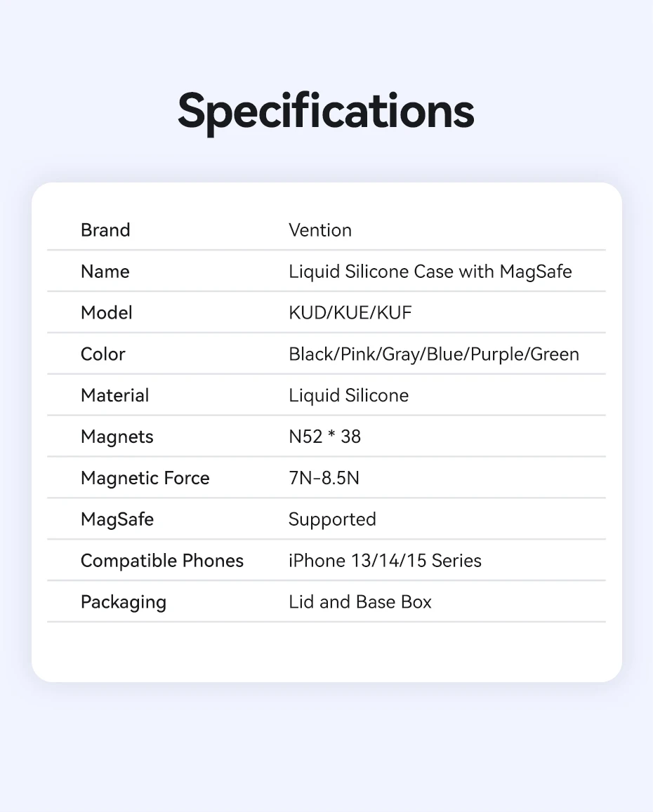Click the Specifications heading
The width and height of the screenshot is (653, 812).
click(x=326, y=110)
